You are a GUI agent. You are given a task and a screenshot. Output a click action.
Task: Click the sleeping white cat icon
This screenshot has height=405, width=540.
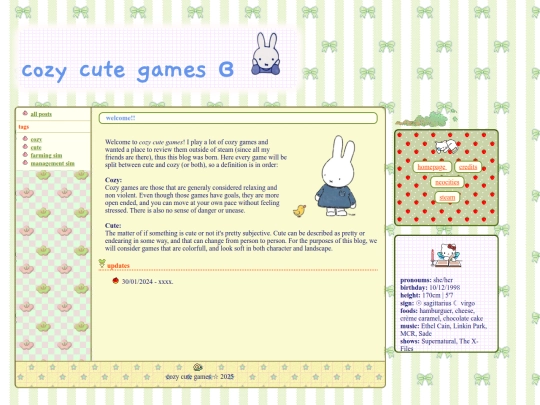click(x=446, y=146)
